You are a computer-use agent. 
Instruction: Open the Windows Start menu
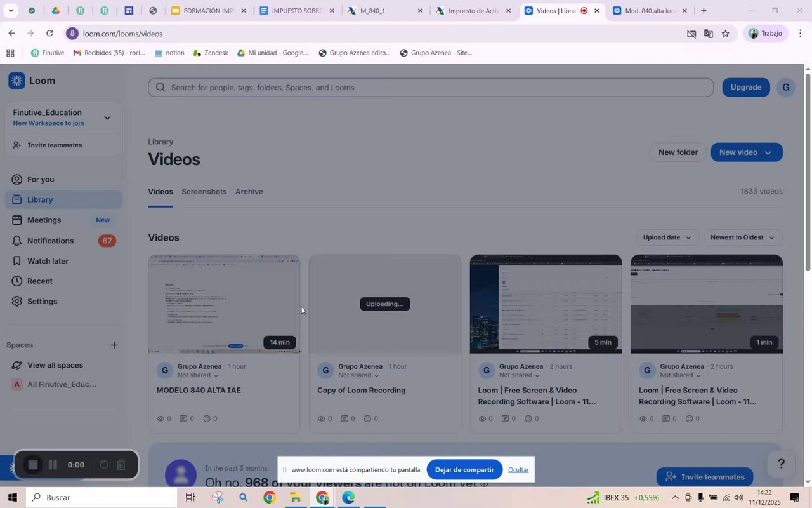[x=12, y=498]
